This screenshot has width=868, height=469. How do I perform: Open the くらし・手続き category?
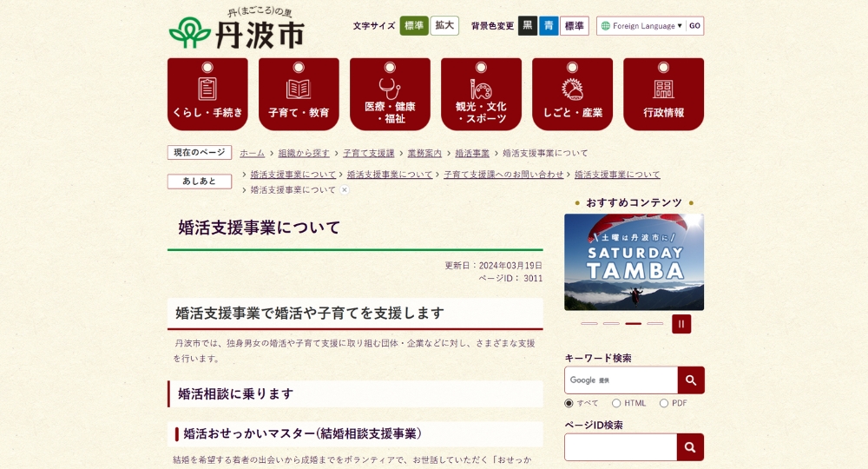[x=207, y=94]
